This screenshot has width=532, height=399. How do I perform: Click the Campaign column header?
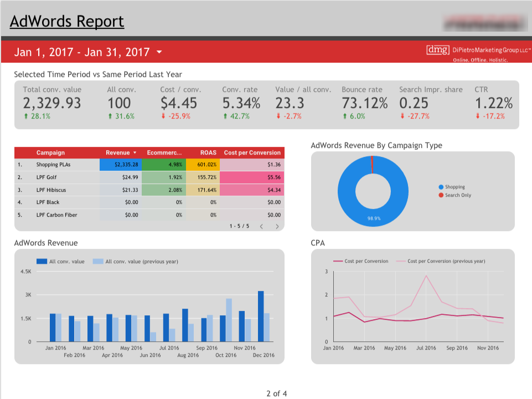click(50, 152)
